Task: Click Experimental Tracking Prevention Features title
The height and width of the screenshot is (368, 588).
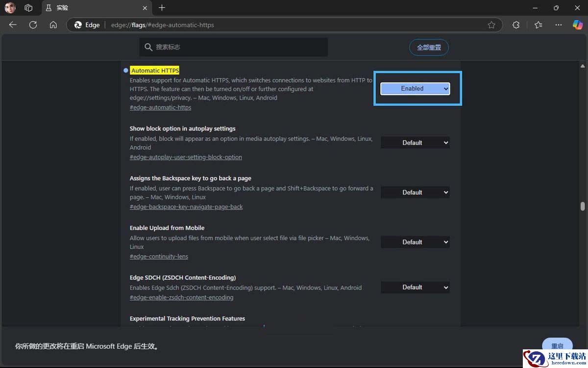Action: (x=187, y=318)
